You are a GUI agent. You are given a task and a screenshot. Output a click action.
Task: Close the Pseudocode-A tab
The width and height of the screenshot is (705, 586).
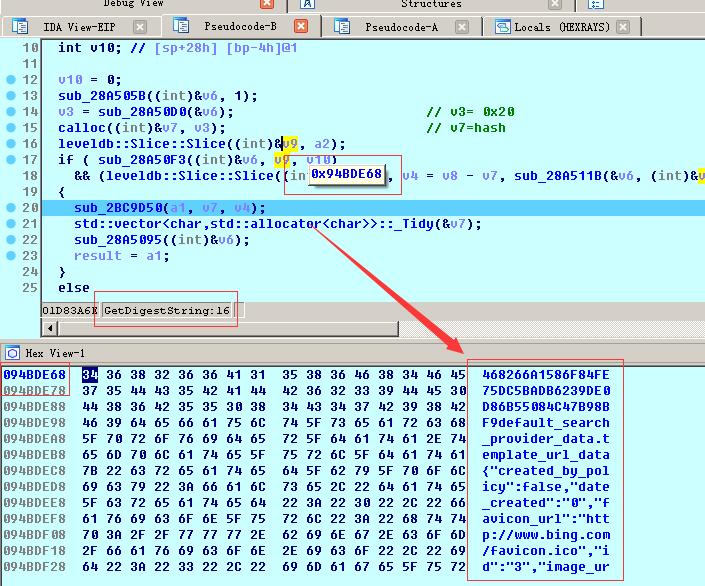[x=462, y=27]
